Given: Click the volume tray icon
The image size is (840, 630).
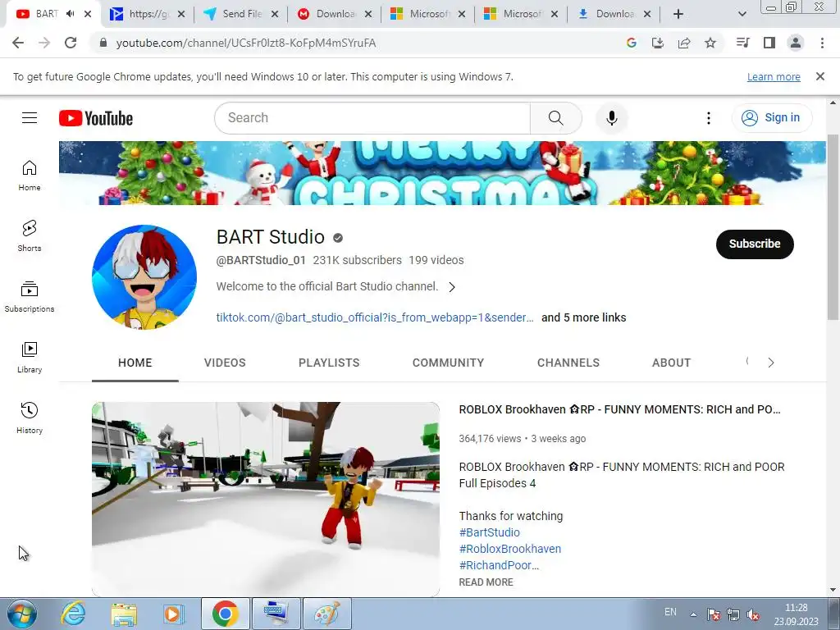Looking at the screenshot, I should point(753,614).
